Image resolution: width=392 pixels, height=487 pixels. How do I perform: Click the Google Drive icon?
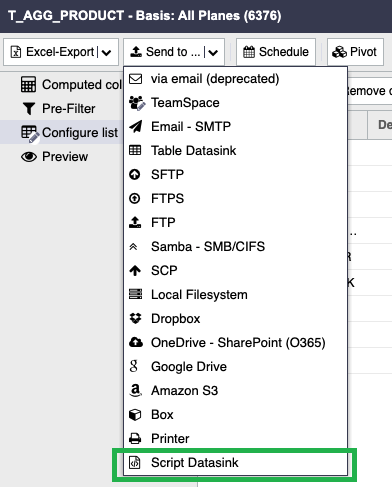tap(134, 366)
